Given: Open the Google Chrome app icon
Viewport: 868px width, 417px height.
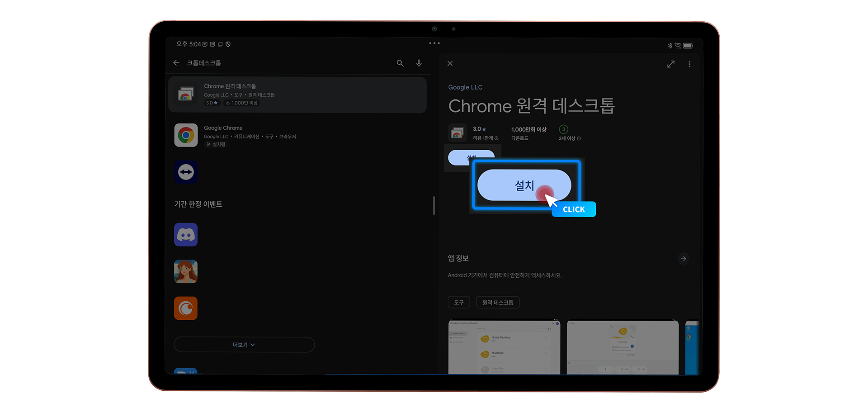Looking at the screenshot, I should coord(186,135).
